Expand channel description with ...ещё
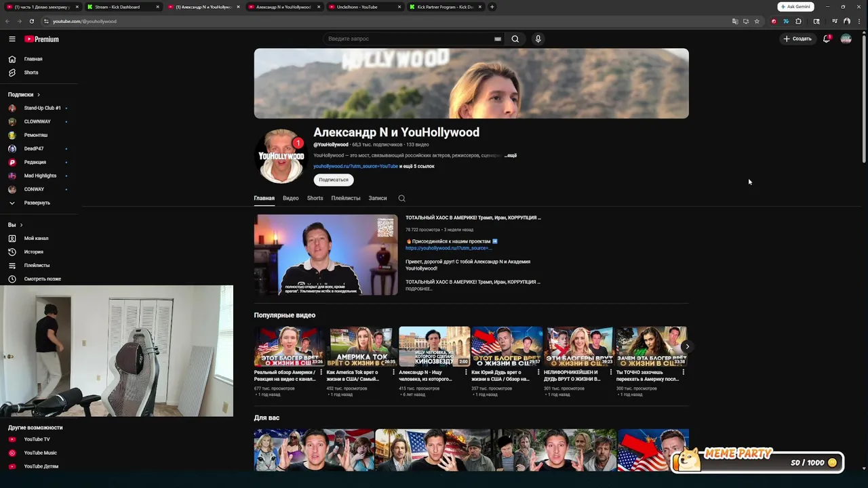Viewport: 868px width, 488px height. [x=511, y=155]
